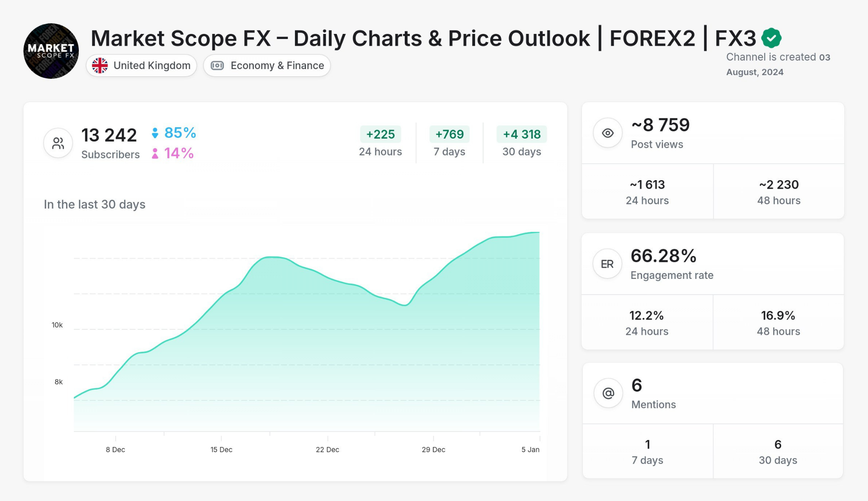Open the Market Scope FX channel avatar

coord(50,50)
